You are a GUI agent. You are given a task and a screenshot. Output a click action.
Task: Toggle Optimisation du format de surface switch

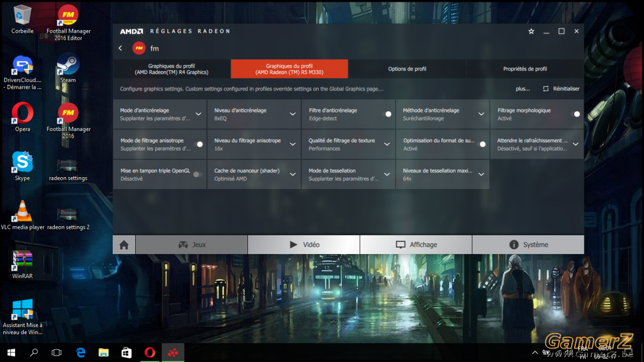(481, 144)
